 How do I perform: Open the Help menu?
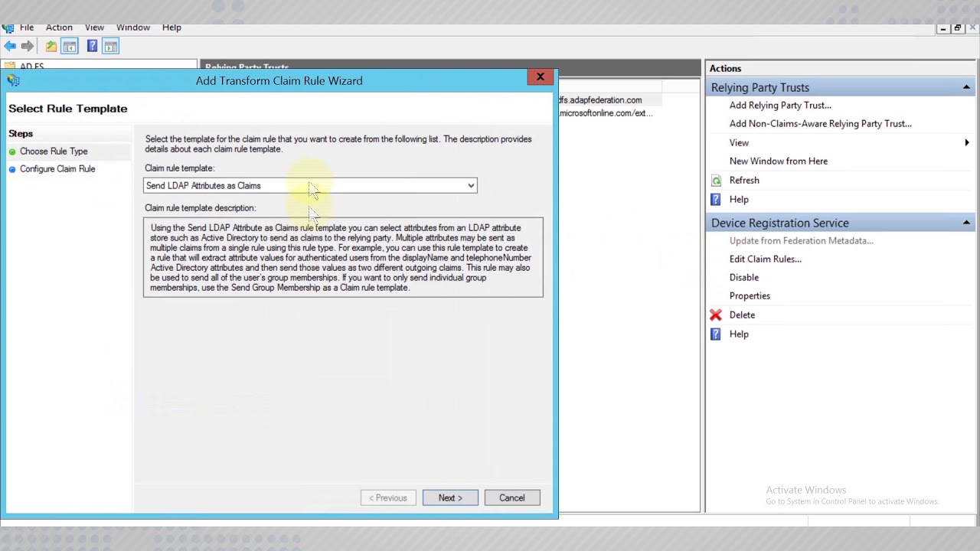pos(171,28)
